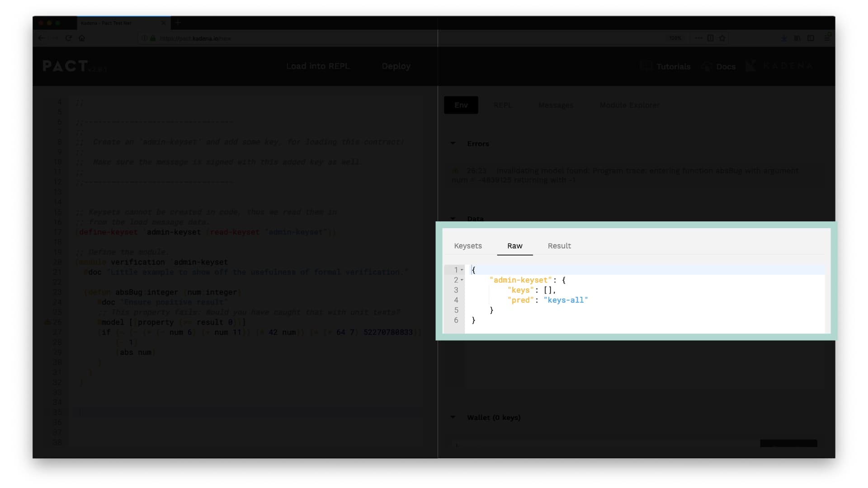Viewport: 868px width, 488px height.
Task: Reload the page in the browser
Action: tap(69, 38)
